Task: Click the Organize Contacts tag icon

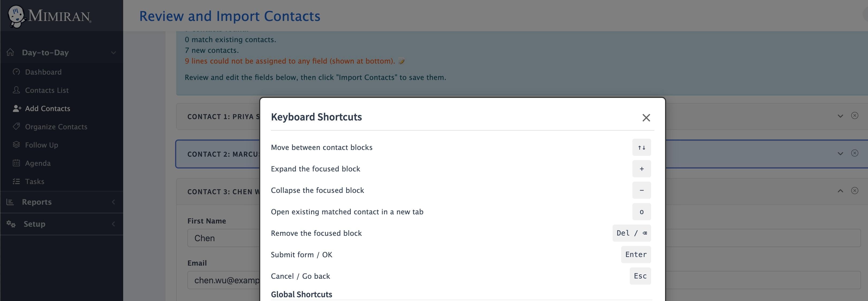Action: 16,127
